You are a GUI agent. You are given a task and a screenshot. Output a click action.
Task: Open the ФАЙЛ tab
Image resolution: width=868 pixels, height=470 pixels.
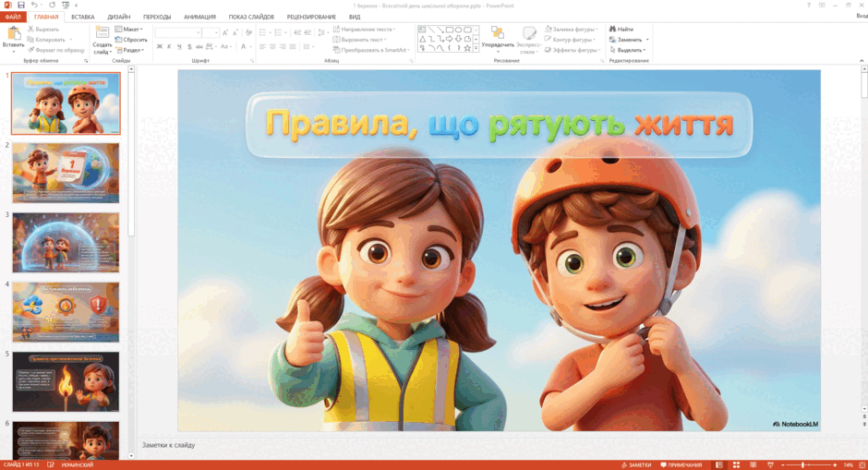[x=13, y=17]
